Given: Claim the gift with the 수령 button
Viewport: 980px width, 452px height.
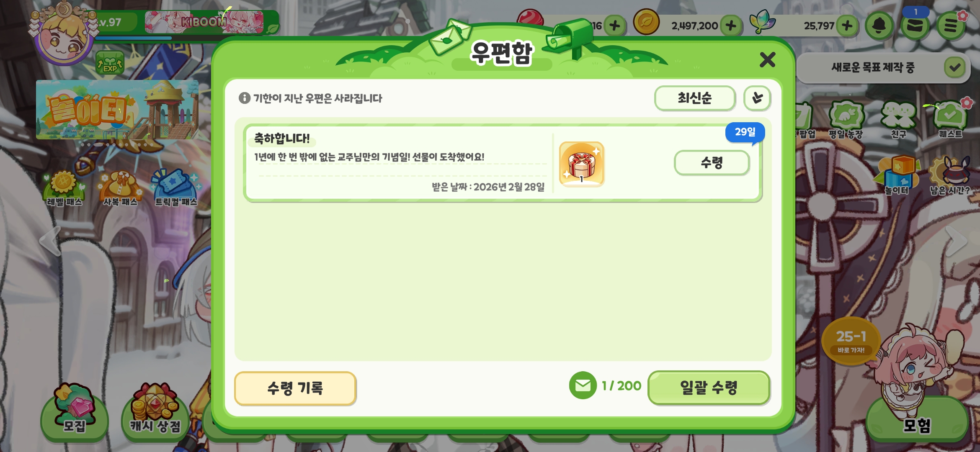Looking at the screenshot, I should (x=712, y=162).
